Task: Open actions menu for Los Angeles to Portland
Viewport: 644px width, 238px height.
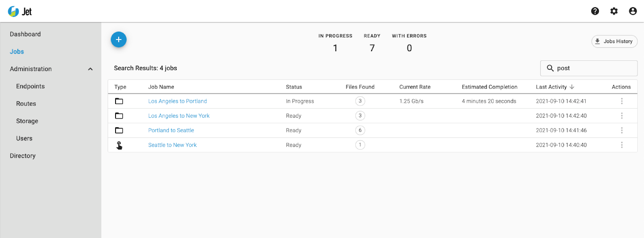Action: [x=621, y=101]
